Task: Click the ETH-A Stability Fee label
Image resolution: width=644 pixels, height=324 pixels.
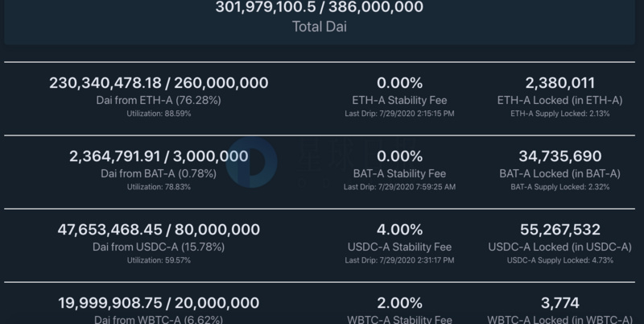Action: coord(399,101)
